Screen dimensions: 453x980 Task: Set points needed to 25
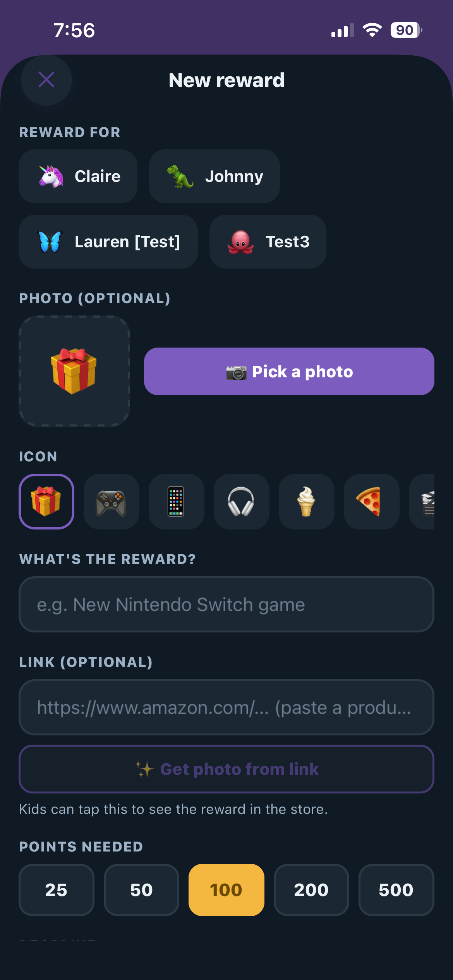tap(57, 890)
